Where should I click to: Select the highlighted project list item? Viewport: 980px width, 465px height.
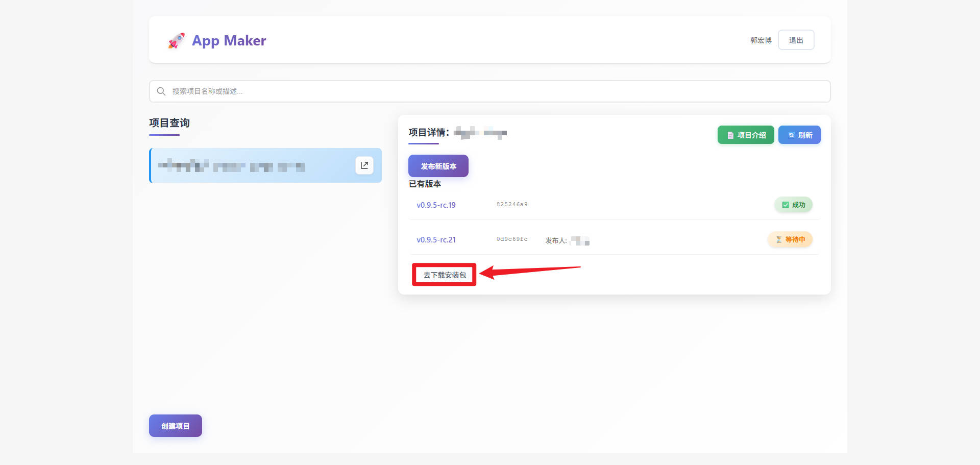coord(255,166)
